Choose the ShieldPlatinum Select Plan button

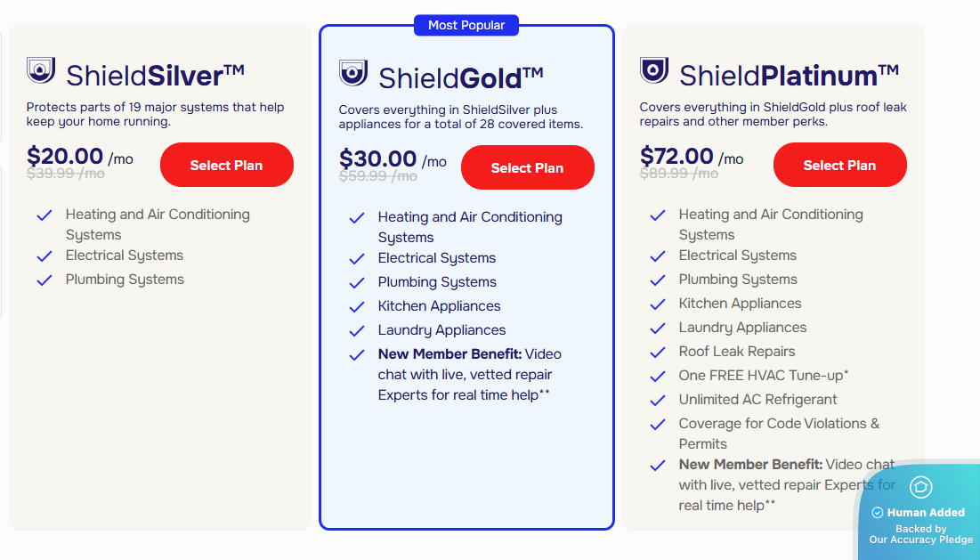[x=839, y=165]
